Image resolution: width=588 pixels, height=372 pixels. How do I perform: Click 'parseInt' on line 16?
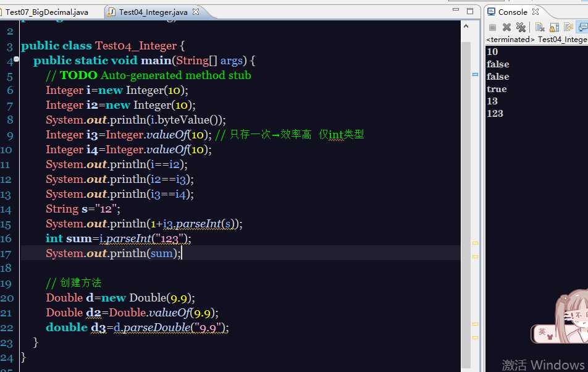pyautogui.click(x=129, y=239)
